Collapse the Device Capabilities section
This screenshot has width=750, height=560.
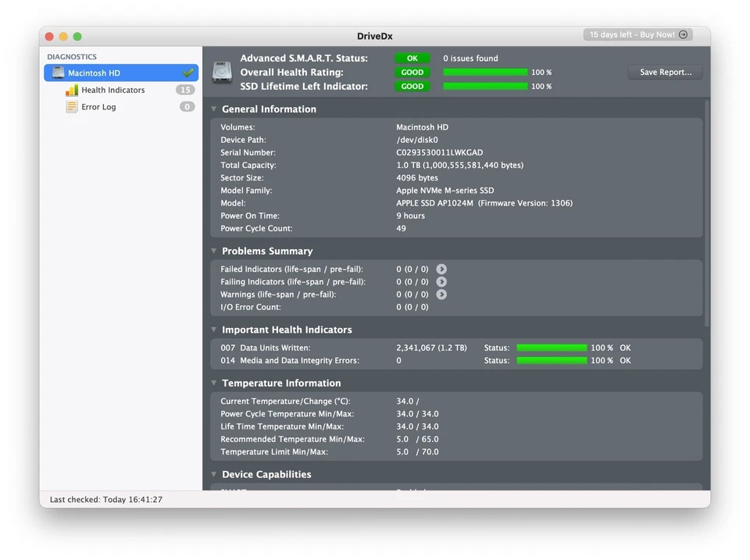tap(214, 474)
